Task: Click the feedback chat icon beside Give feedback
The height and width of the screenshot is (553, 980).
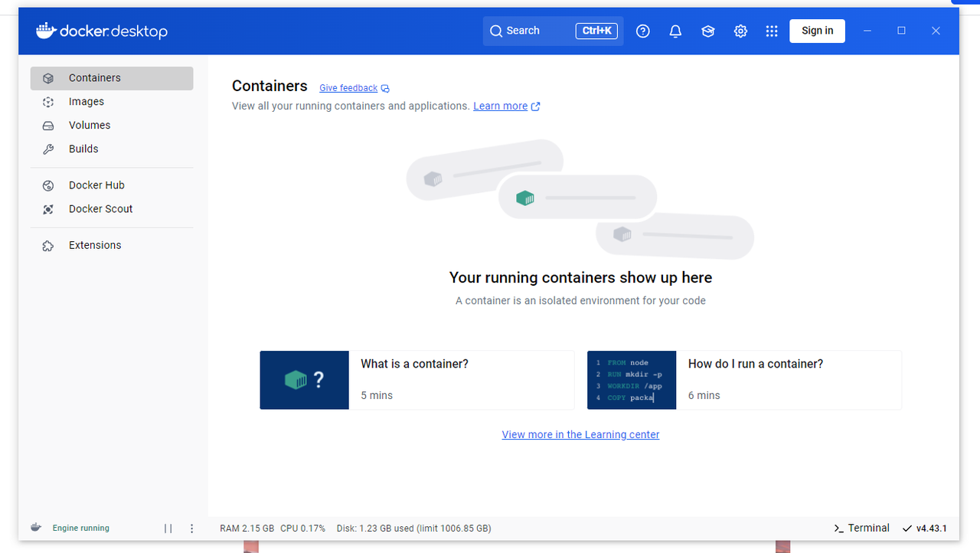Action: point(385,89)
